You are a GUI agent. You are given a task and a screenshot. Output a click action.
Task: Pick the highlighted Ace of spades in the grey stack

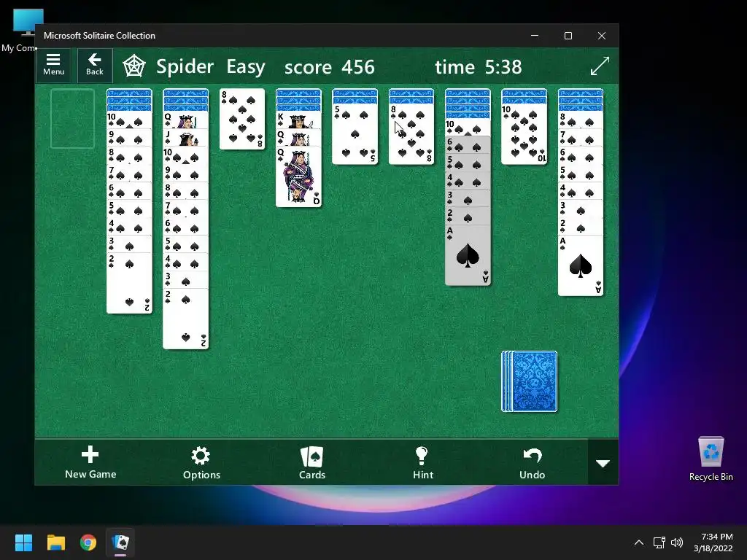(468, 256)
